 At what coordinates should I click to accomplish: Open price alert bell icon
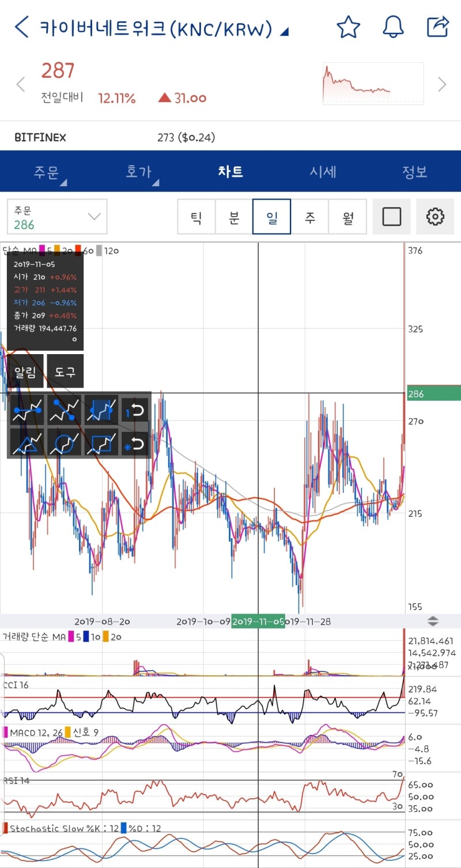pyautogui.click(x=393, y=27)
